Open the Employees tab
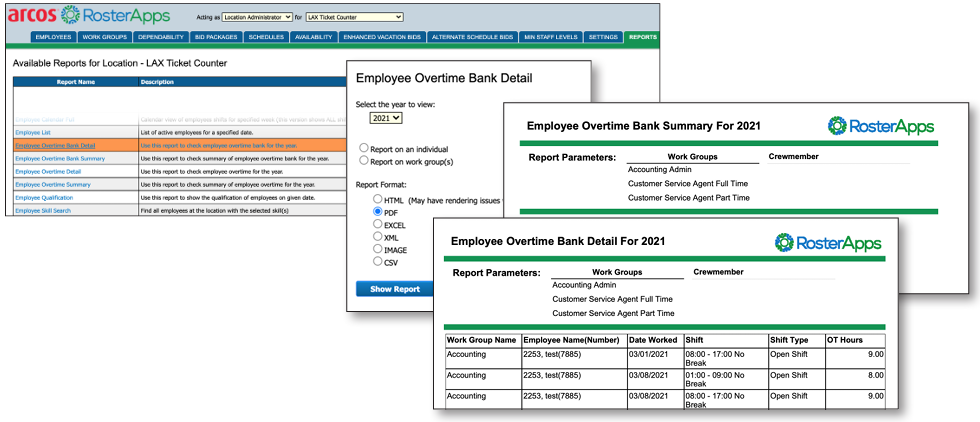The image size is (980, 422). point(54,37)
